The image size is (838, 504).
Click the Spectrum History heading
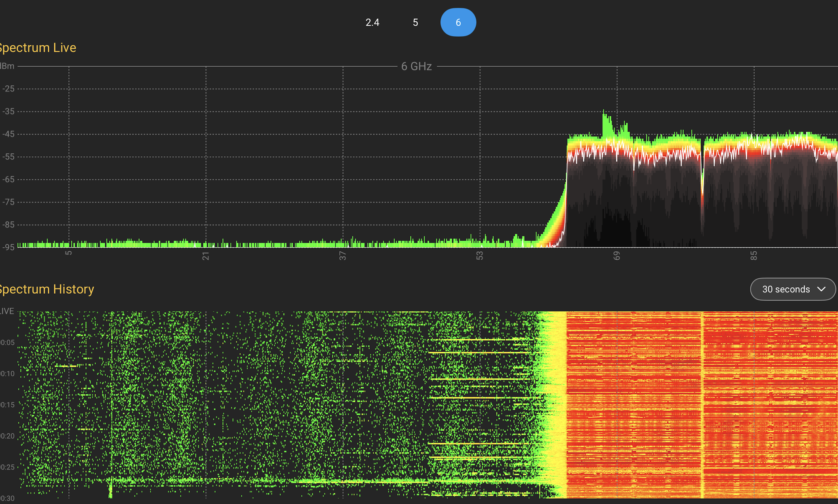pos(46,289)
